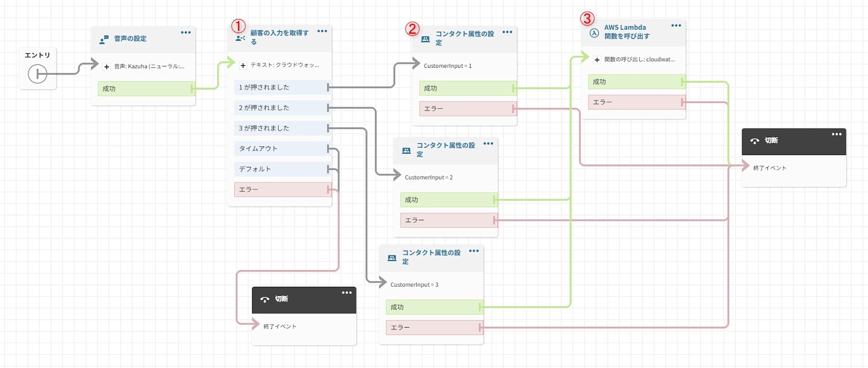Click the contact attributes icon on the CustomerInput = 2 block

(x=406, y=150)
